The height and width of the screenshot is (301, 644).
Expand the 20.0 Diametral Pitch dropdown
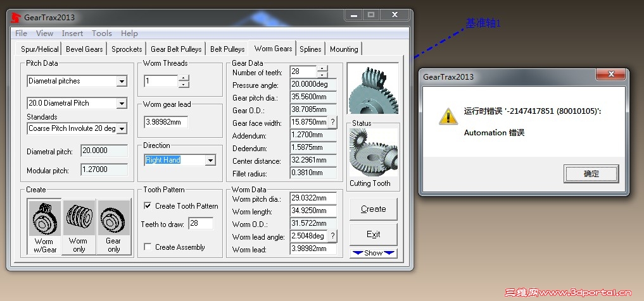coord(121,103)
